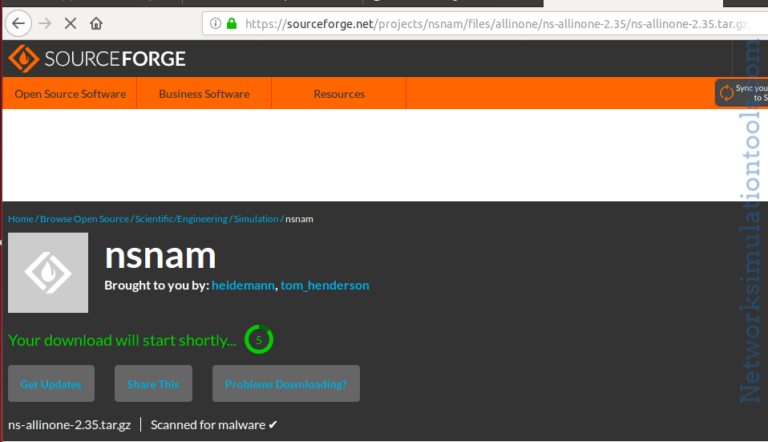Open the tom_henderson author profile link
The height and width of the screenshot is (442, 768).
(325, 286)
